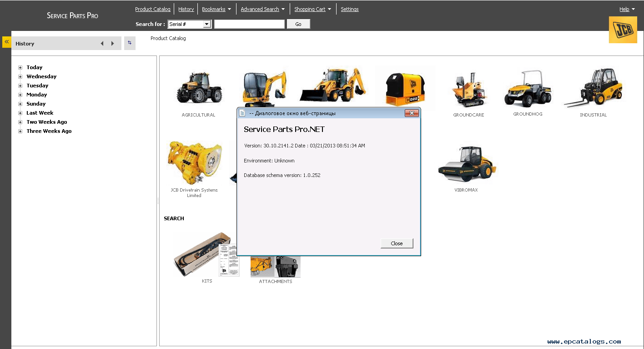Expand the Last Week history node

[20, 113]
